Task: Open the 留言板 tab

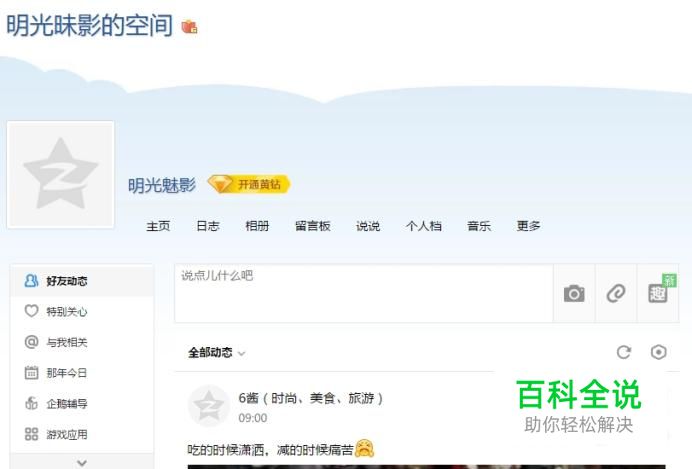Action: coord(313,226)
